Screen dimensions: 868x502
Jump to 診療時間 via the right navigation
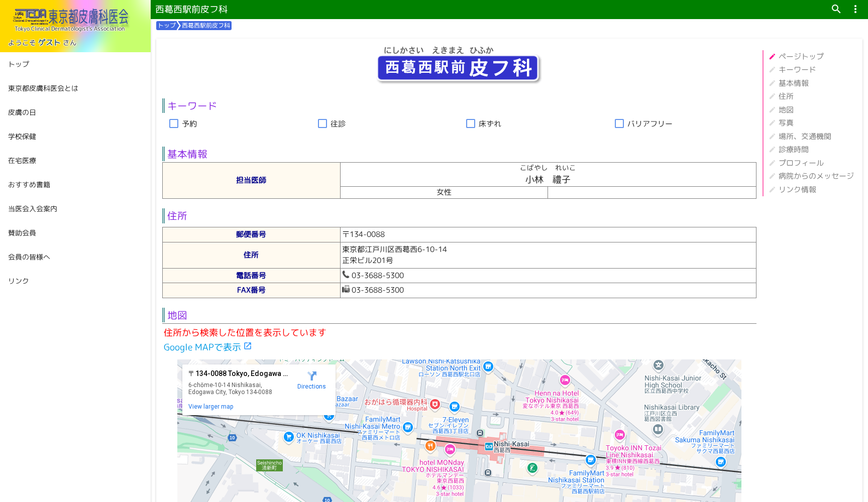793,149
